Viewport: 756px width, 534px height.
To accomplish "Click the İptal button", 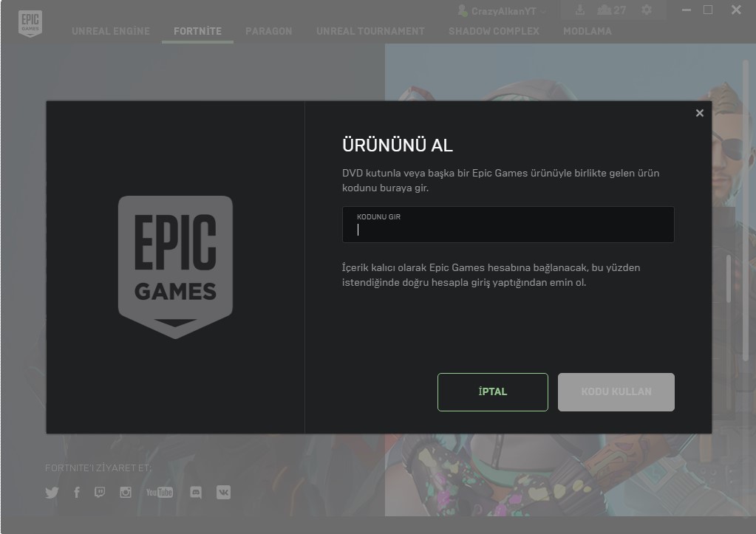I will click(x=493, y=392).
